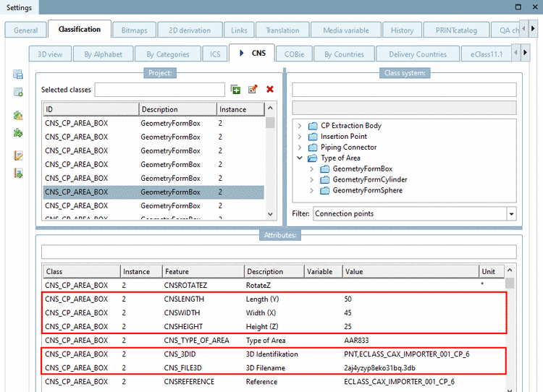The image size is (543, 392).
Task: Expand the CP Extraction Body node
Action: [300, 126]
